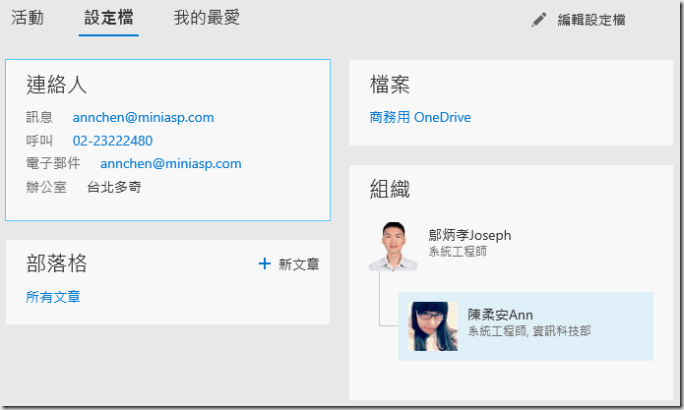The width and height of the screenshot is (684, 410).
Task: Click the 組織 section heading
Action: point(389,189)
